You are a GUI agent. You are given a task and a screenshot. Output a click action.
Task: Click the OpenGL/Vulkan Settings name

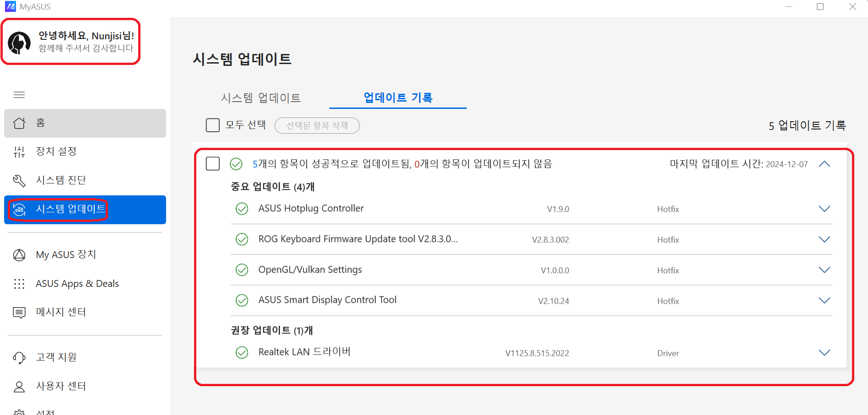coord(310,270)
